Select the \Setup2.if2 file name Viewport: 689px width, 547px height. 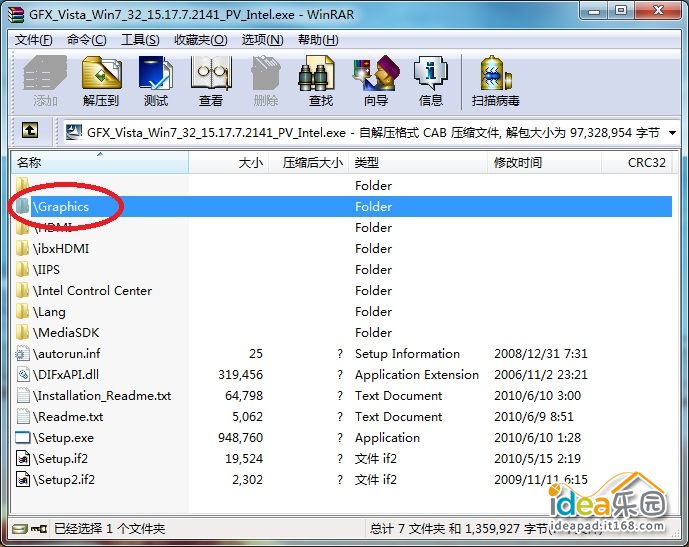[64, 480]
